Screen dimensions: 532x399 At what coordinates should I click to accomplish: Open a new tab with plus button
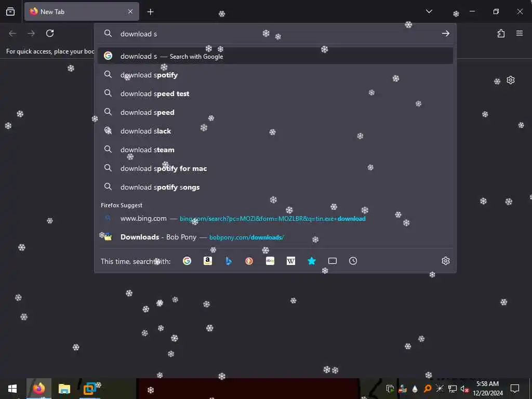tap(150, 12)
